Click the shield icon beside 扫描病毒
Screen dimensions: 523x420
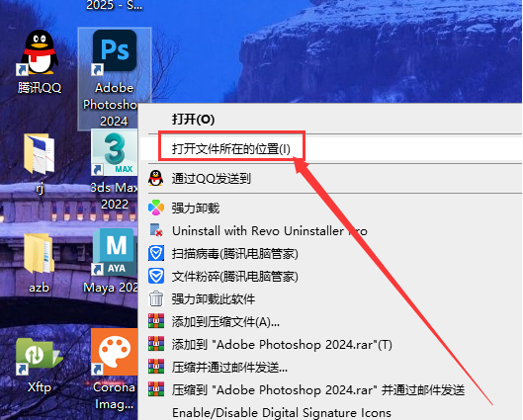(156, 253)
